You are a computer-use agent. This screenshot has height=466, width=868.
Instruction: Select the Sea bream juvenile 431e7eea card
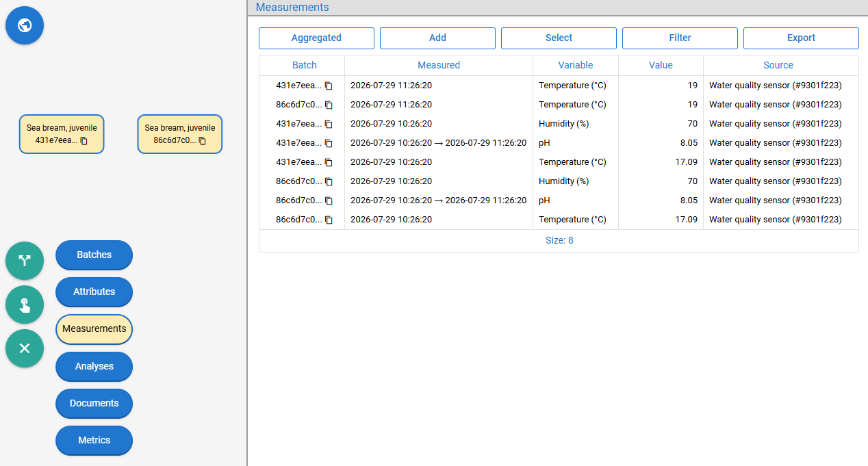62,134
